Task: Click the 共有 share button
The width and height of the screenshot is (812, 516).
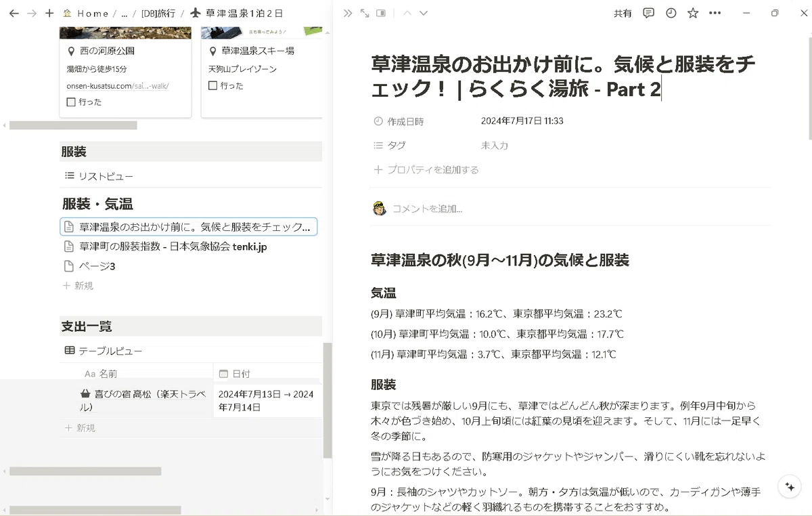Action: click(623, 14)
